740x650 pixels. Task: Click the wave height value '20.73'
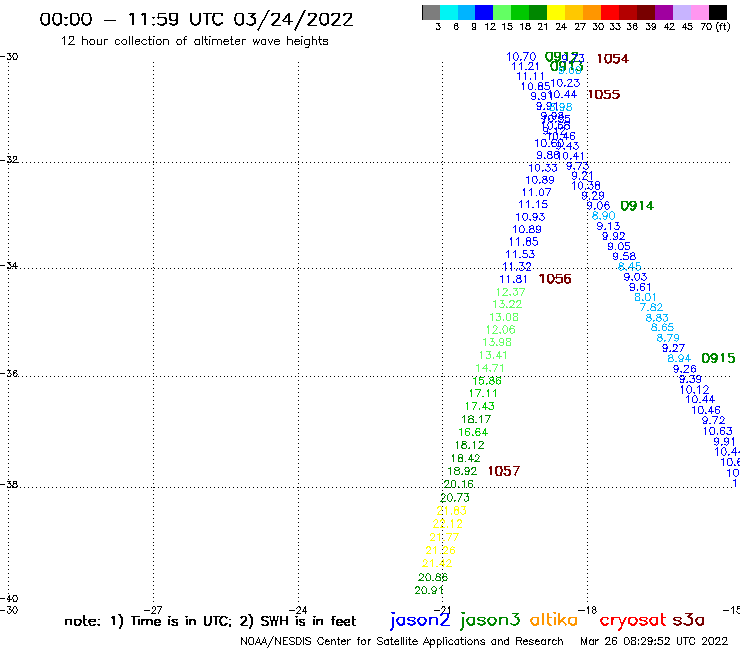[x=455, y=498]
